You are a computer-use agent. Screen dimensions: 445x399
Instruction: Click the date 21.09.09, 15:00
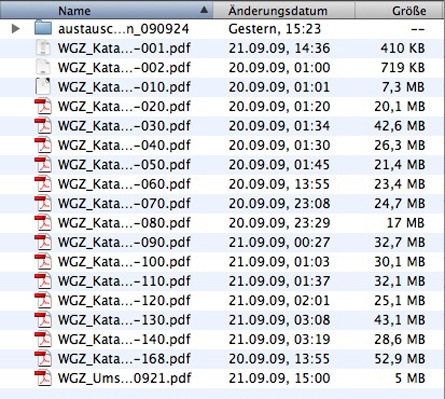(279, 378)
